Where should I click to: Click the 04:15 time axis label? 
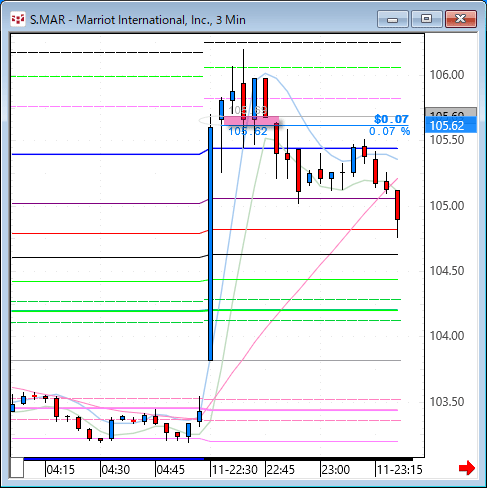(x=60, y=470)
